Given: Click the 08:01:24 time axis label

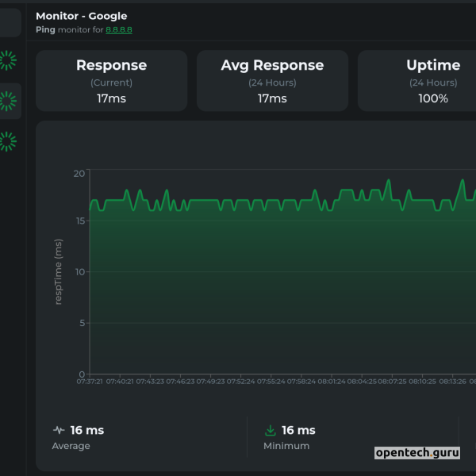Looking at the screenshot, I should tap(332, 382).
